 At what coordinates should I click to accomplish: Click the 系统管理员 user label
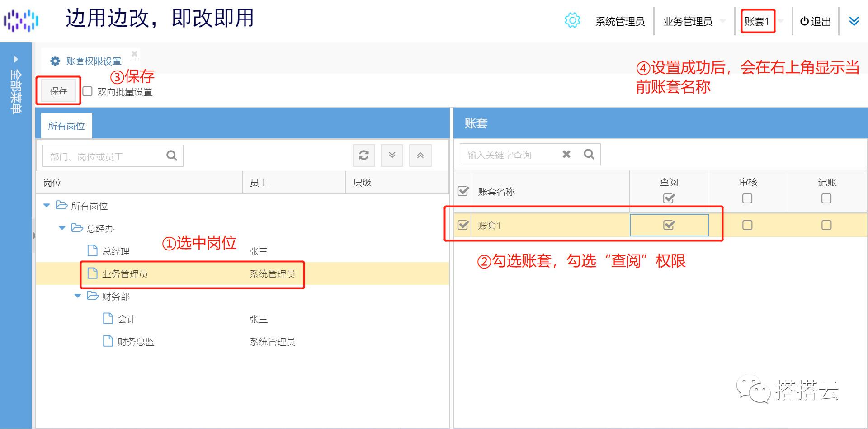point(620,21)
